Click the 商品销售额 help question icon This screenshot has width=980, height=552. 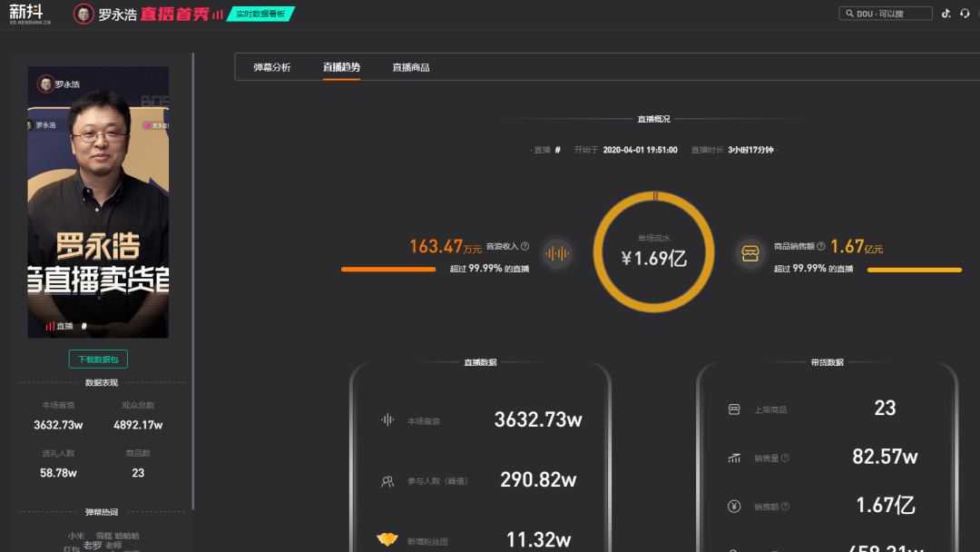click(x=820, y=246)
